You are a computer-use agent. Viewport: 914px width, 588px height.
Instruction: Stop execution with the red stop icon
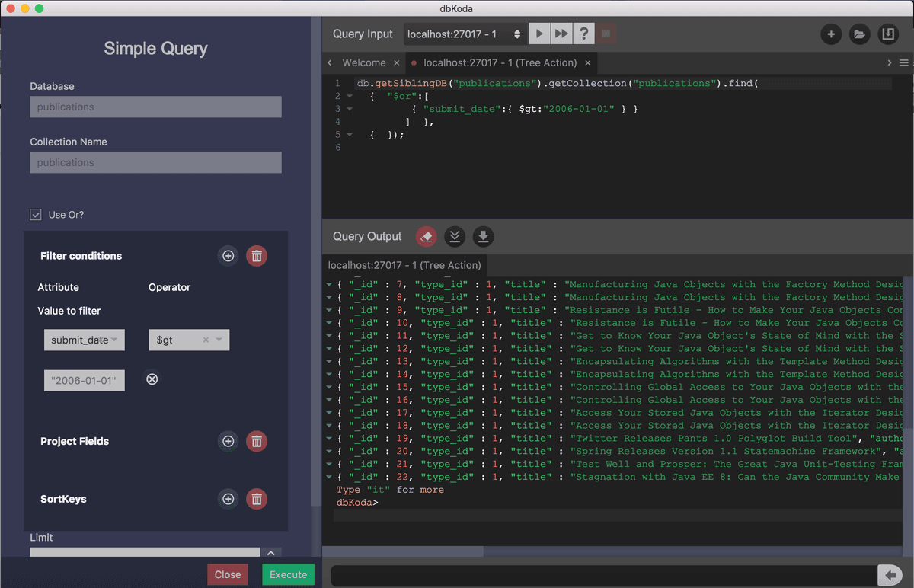pos(606,34)
